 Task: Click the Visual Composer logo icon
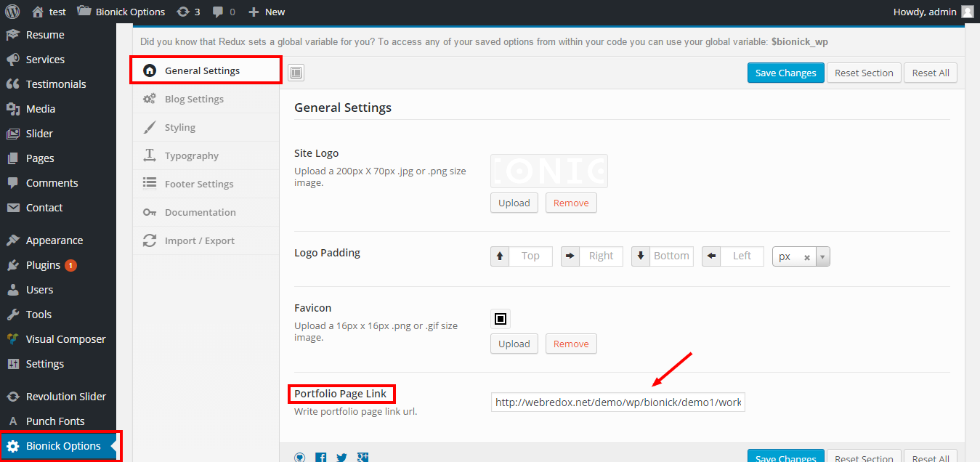point(13,339)
